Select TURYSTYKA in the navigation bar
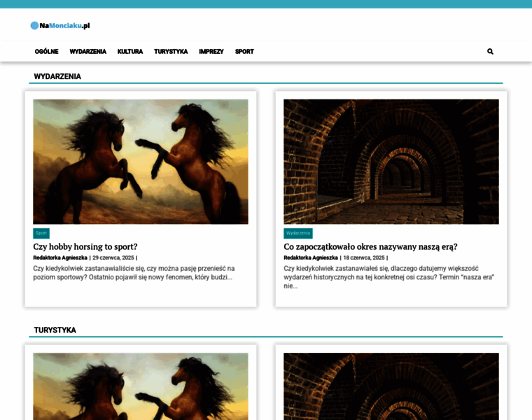532x420 pixels. tap(171, 52)
